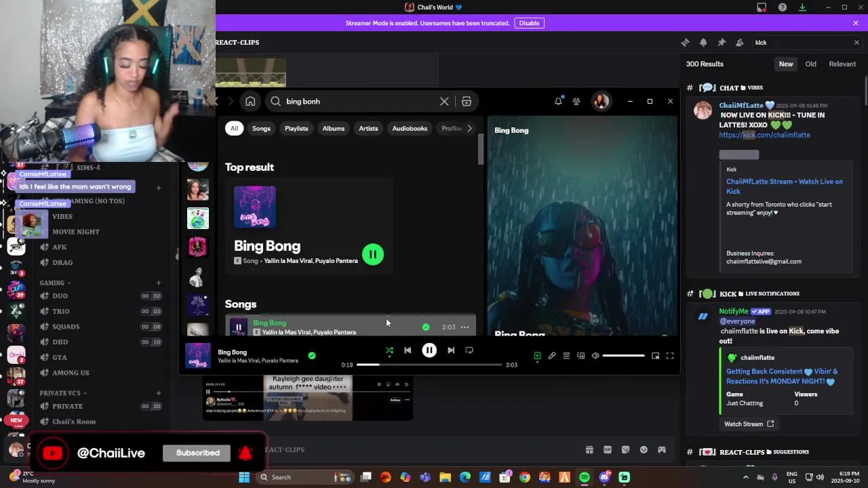The height and width of the screenshot is (488, 868).
Task: Clear the Discord search for kick
Action: click(856, 42)
